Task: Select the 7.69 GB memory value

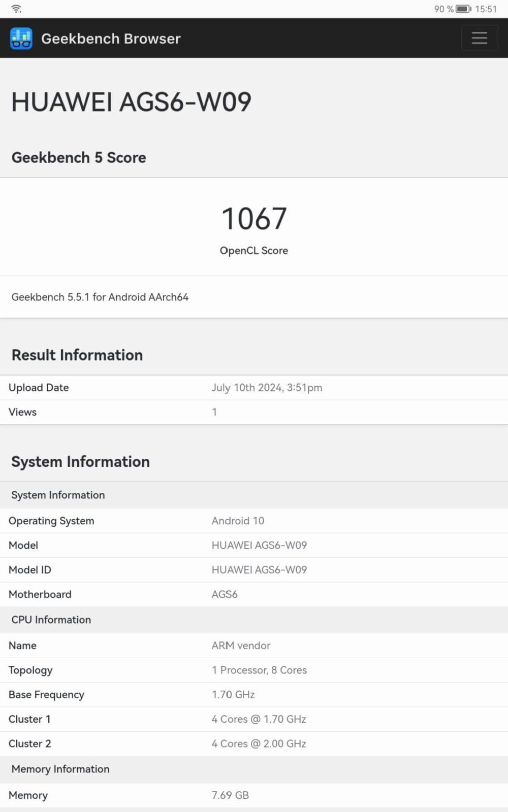Action: coord(230,795)
